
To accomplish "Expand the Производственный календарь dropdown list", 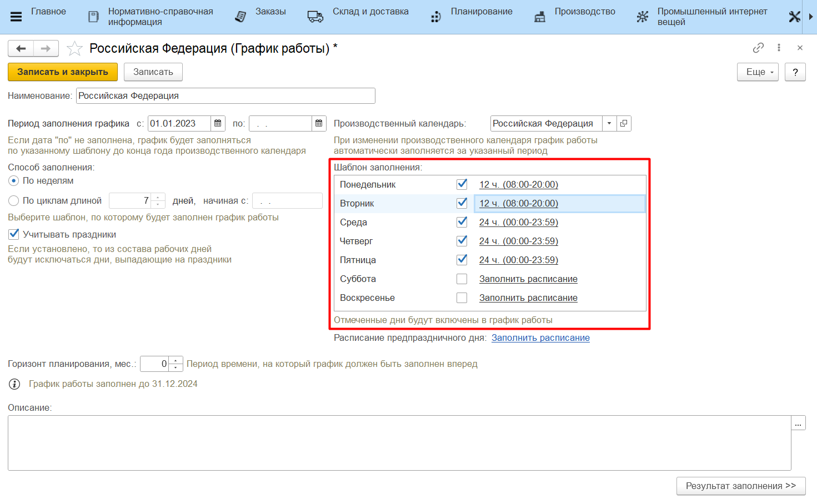I will [609, 123].
